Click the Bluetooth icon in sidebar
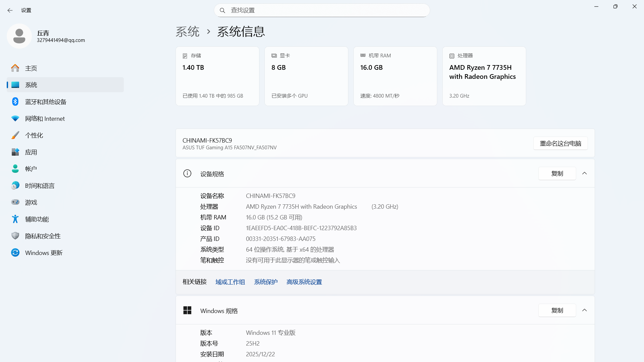The image size is (644, 362). click(15, 102)
